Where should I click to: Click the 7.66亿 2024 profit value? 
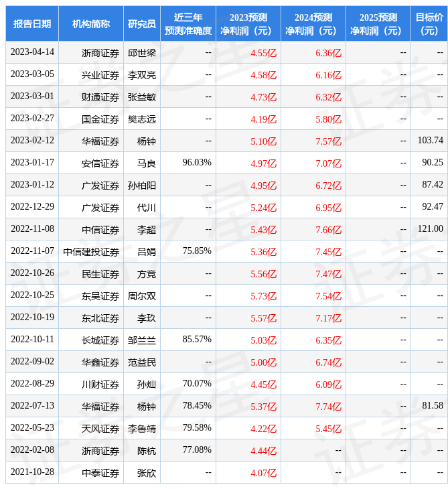(x=329, y=230)
